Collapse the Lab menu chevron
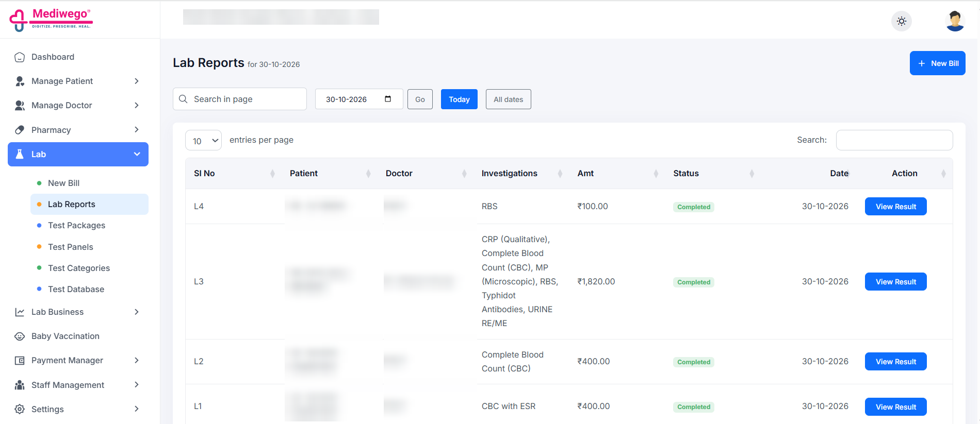 click(x=137, y=154)
